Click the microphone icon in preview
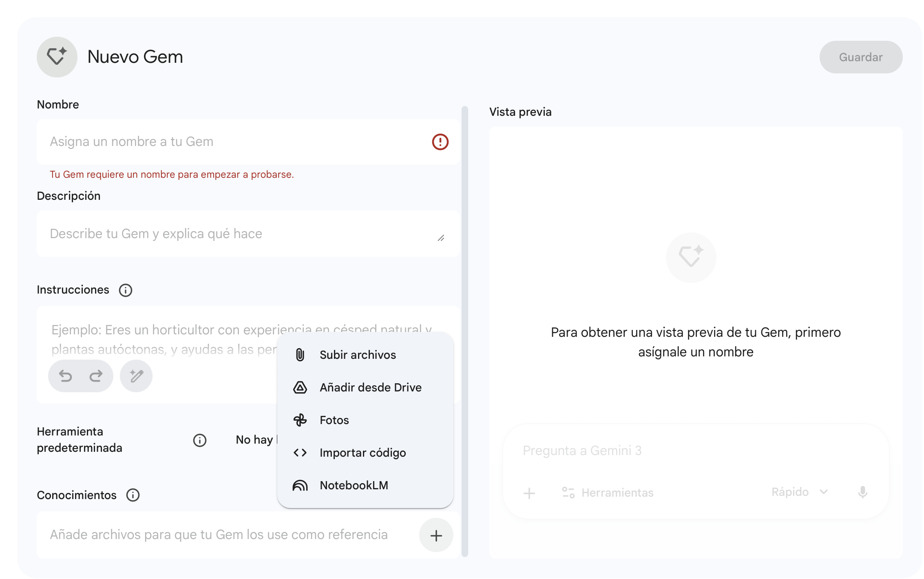Viewport: 924px width, 579px height. [x=862, y=492]
